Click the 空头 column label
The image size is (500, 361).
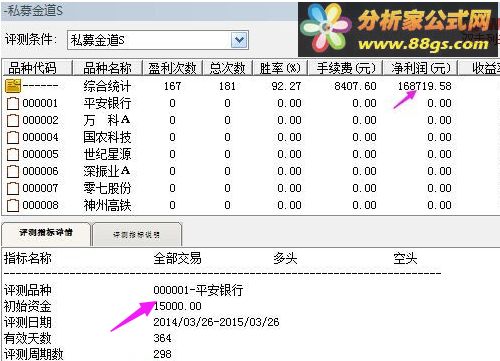click(x=405, y=258)
